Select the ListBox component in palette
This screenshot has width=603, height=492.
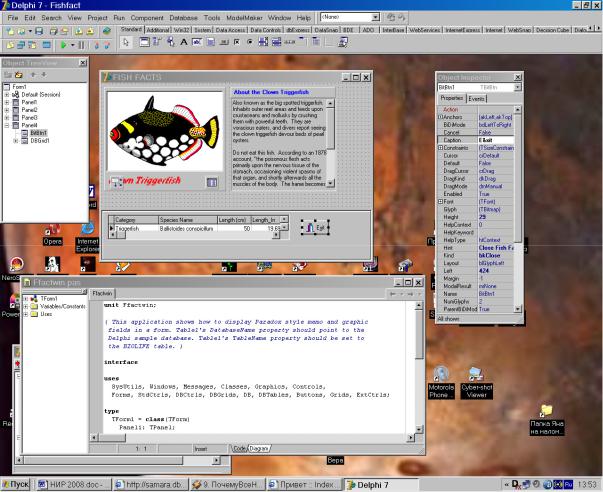point(263,42)
